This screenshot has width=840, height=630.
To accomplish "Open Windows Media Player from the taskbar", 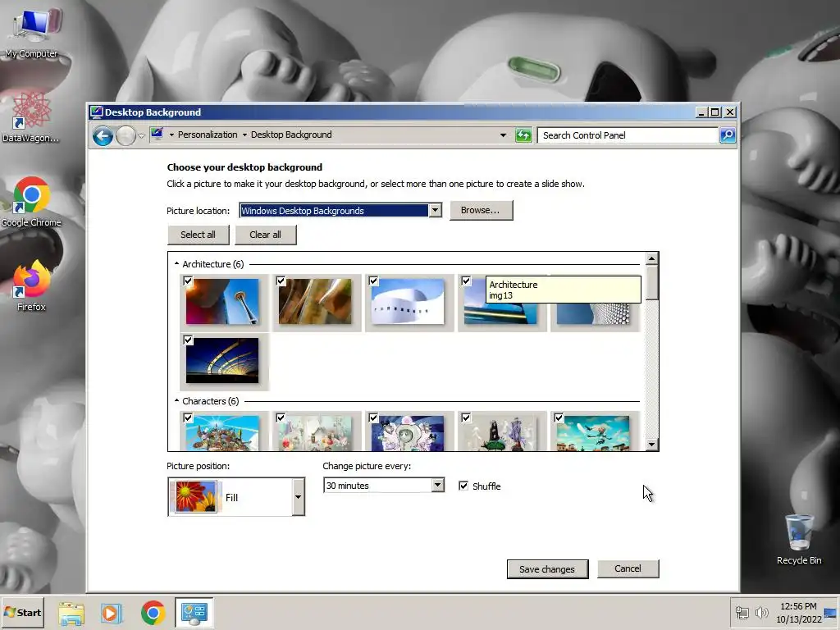I will click(112, 613).
